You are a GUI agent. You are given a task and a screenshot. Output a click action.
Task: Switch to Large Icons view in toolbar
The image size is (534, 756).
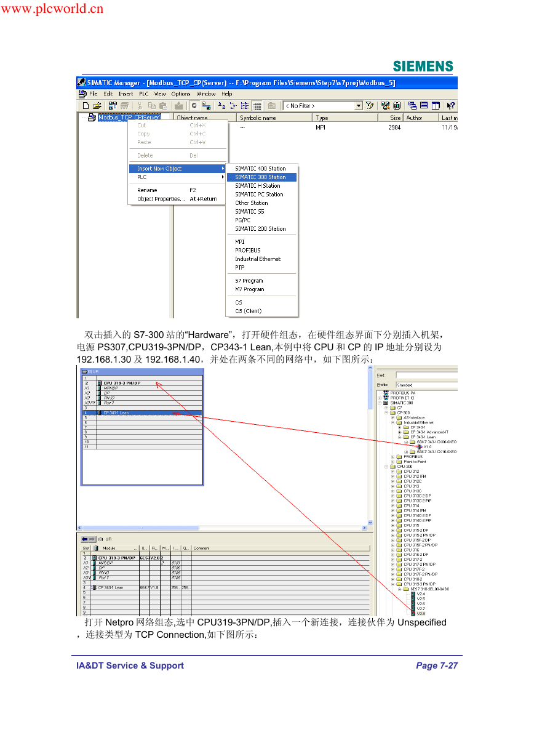coord(222,106)
